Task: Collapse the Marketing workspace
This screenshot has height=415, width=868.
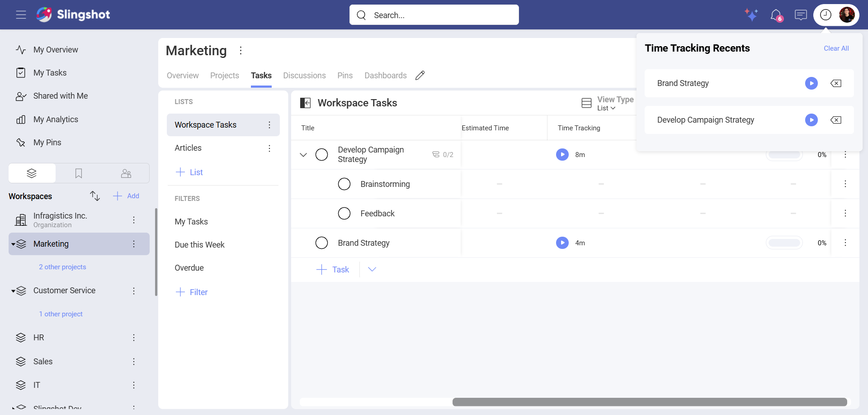Action: [14, 244]
